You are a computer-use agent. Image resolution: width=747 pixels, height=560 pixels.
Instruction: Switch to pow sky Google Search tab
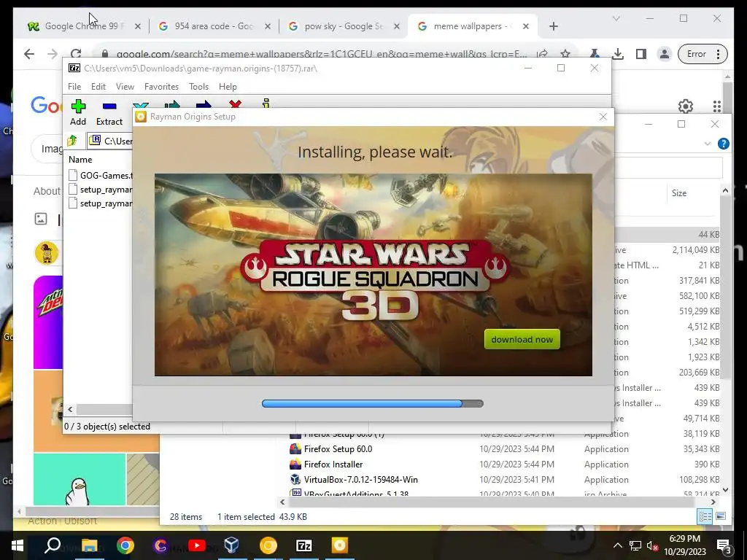point(344,26)
